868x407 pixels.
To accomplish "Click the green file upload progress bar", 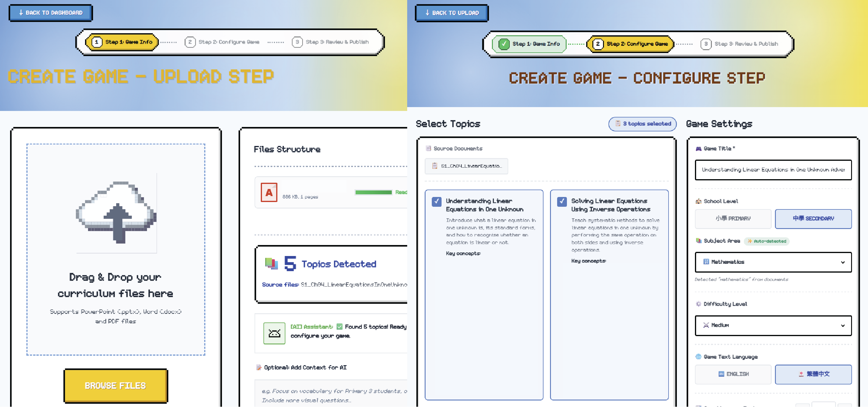I will pos(373,192).
